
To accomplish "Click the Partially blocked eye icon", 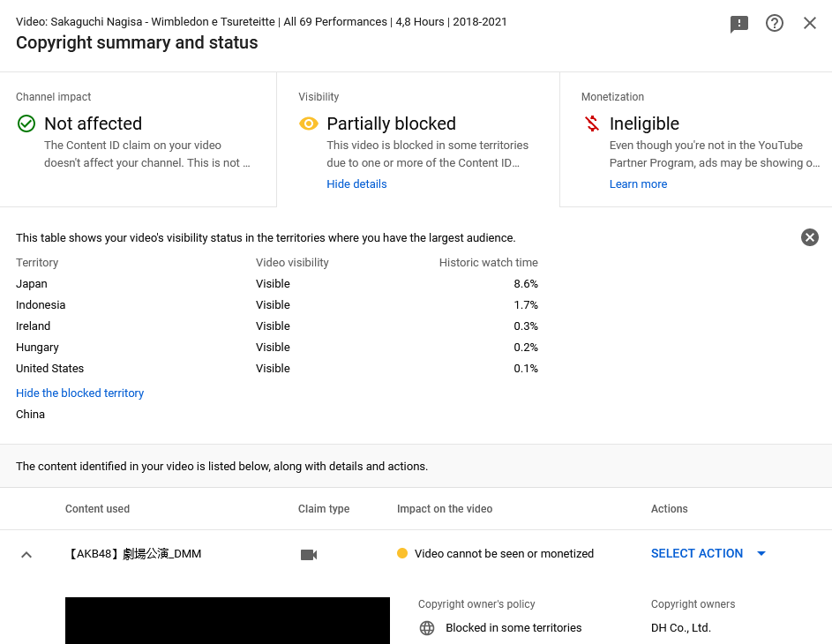I will [x=309, y=124].
